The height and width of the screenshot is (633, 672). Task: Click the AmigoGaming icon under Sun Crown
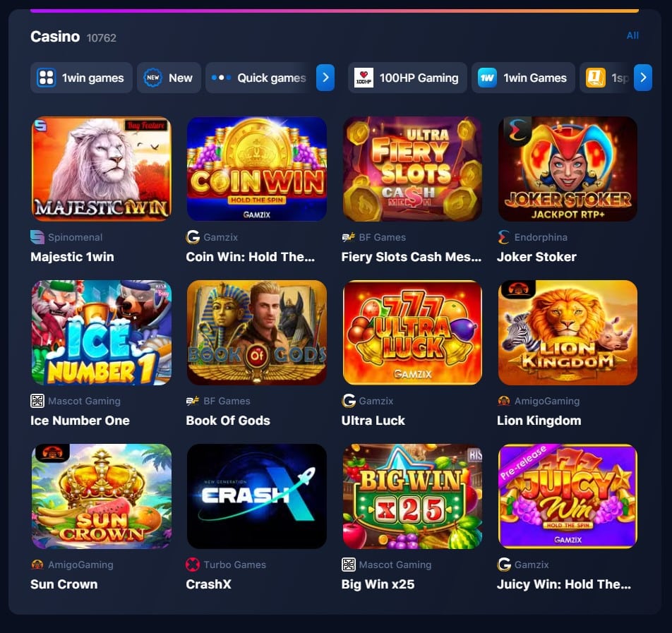coord(37,565)
